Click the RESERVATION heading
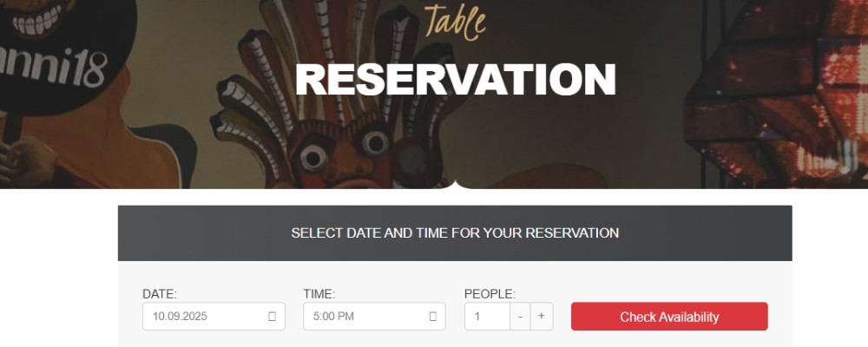The image size is (868, 347). click(x=455, y=80)
